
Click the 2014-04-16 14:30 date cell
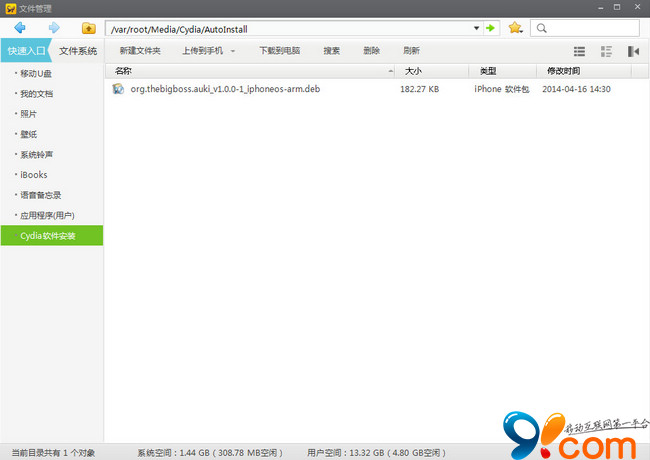(576, 89)
